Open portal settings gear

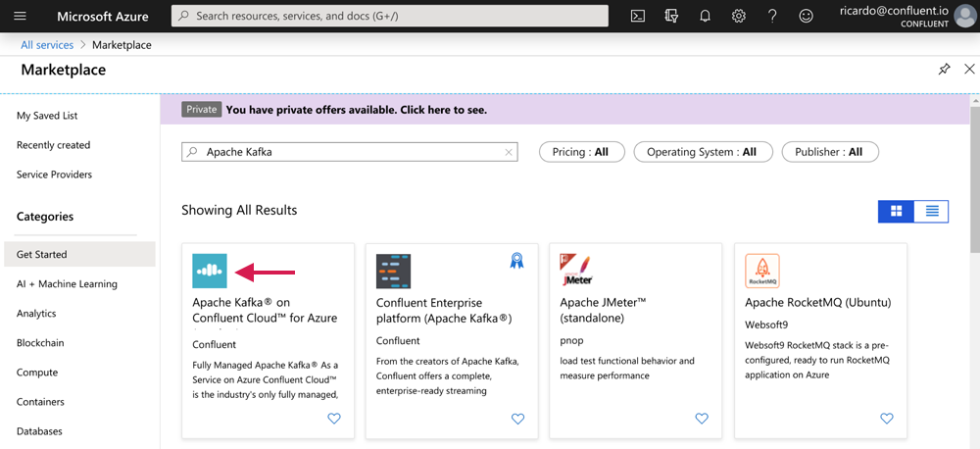pyautogui.click(x=739, y=17)
